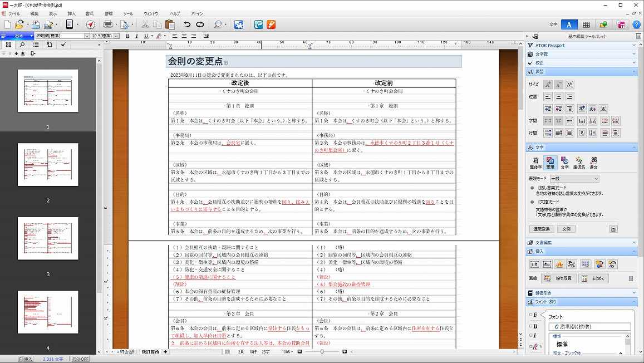Select the page 3 thumbnail

pyautogui.click(x=48, y=238)
